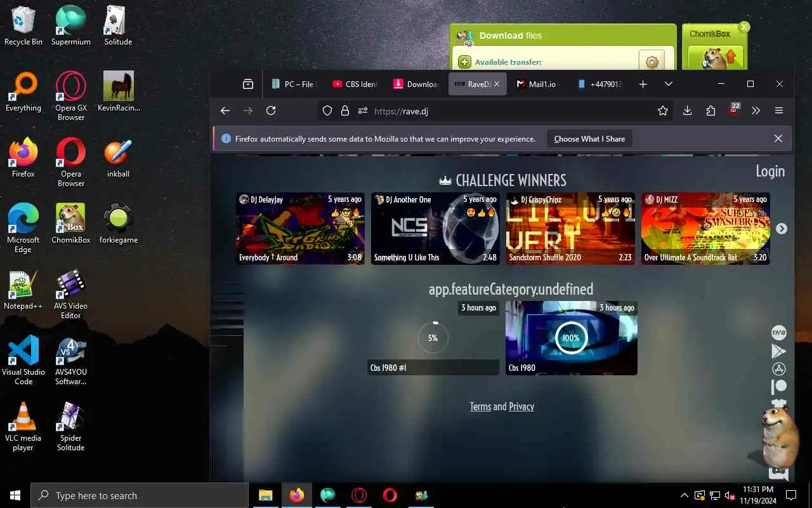Launch VLC media player shortcut

tap(23, 426)
